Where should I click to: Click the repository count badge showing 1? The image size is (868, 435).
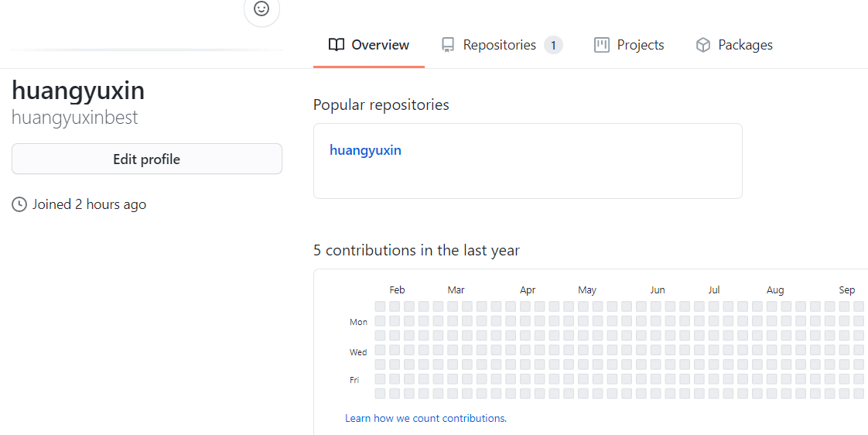(553, 45)
